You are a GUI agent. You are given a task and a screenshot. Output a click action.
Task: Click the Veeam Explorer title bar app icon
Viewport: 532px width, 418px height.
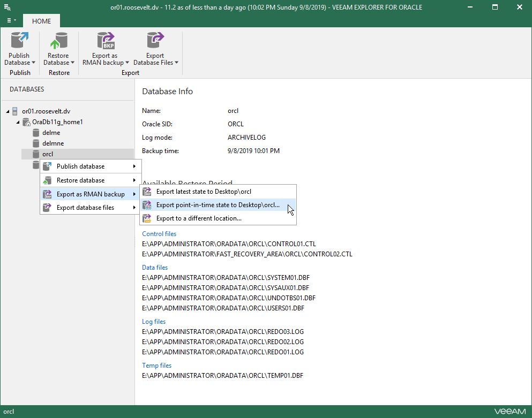click(x=7, y=7)
